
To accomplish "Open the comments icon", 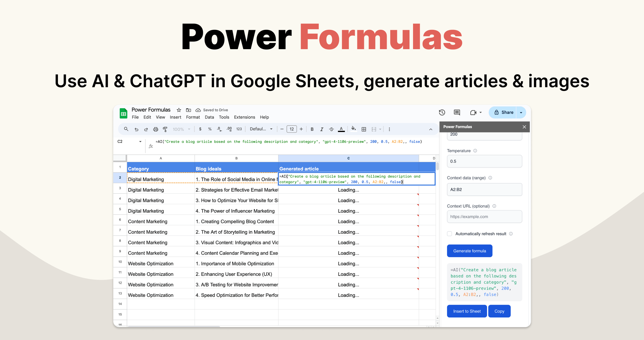I will click(x=457, y=112).
